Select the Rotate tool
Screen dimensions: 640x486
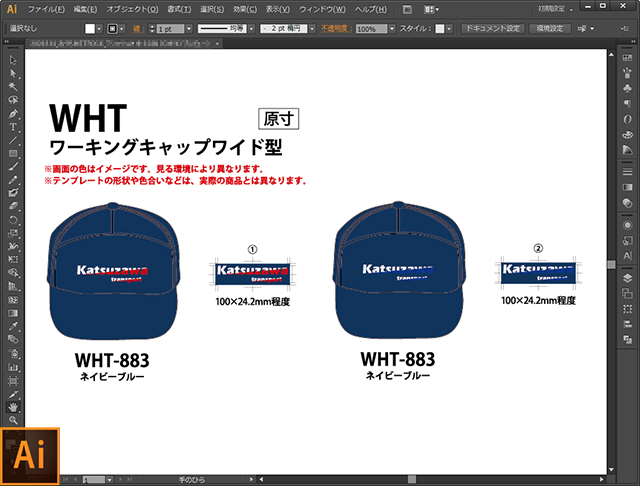tap(13, 220)
